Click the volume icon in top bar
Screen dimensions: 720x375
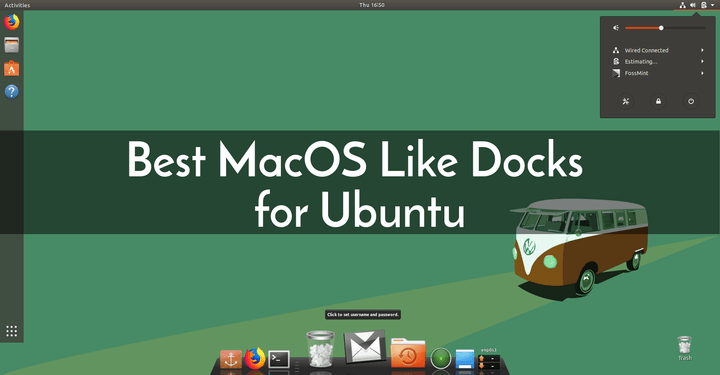click(x=693, y=5)
